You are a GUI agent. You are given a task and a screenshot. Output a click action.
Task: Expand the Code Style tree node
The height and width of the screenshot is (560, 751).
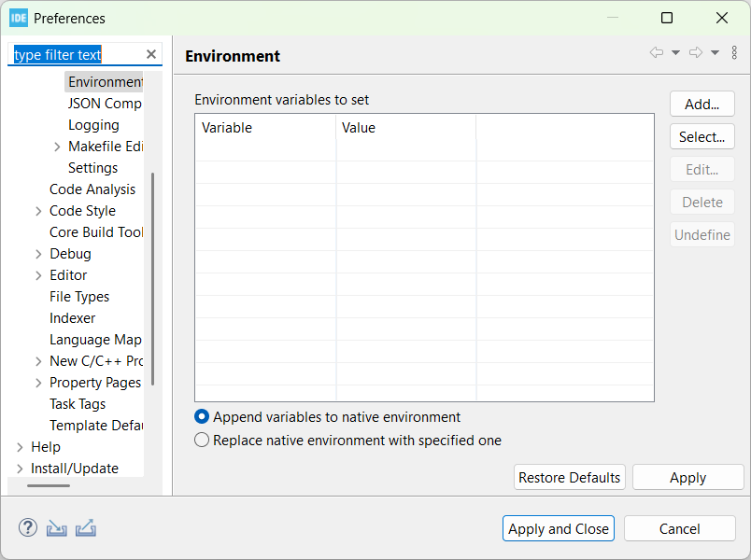(x=38, y=211)
